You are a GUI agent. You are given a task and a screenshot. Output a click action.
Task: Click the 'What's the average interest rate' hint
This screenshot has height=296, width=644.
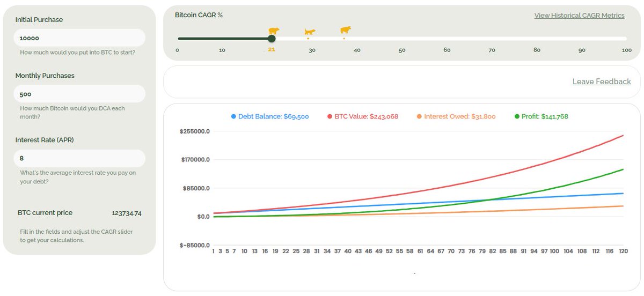tap(78, 177)
